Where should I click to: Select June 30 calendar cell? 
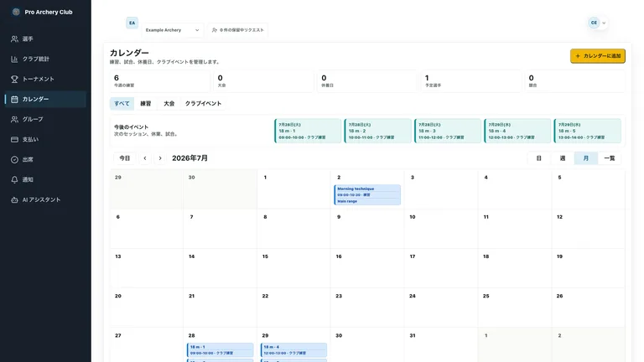pyautogui.click(x=221, y=189)
